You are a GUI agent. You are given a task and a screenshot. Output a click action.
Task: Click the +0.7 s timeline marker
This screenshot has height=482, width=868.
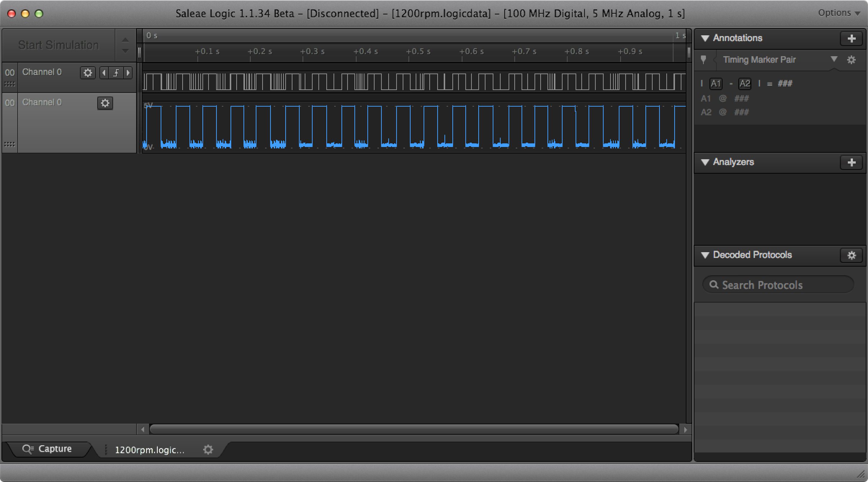tap(524, 52)
